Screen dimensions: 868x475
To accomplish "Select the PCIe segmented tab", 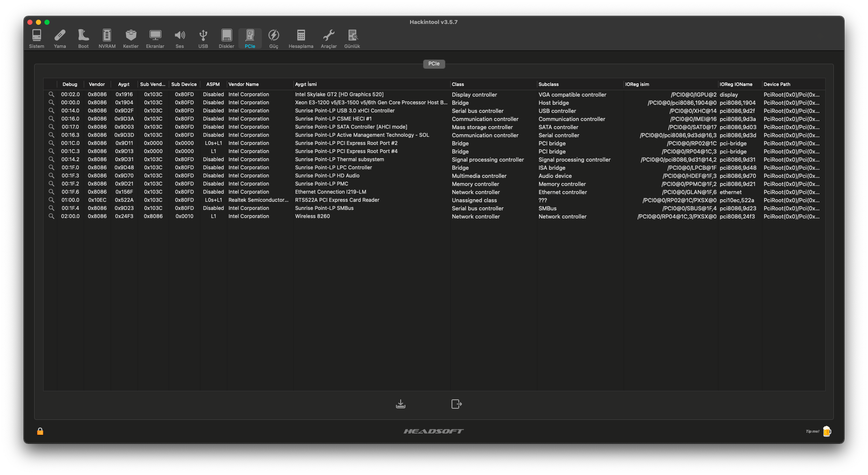I will point(434,64).
